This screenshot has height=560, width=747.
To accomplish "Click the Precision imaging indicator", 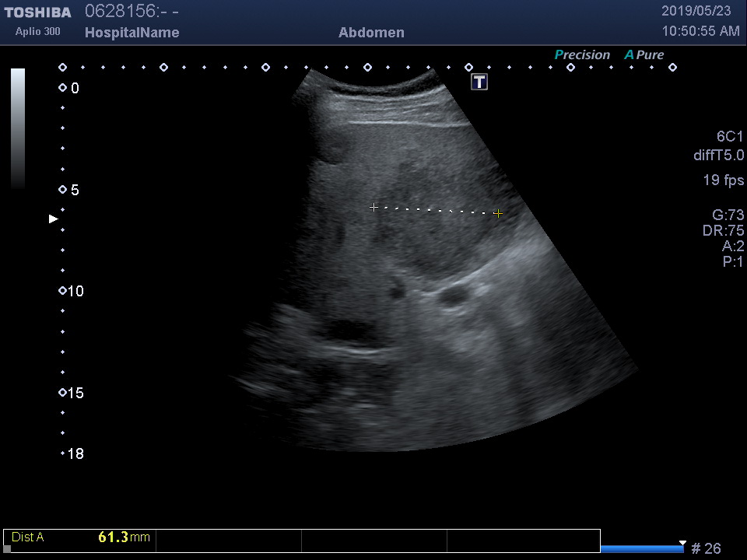I will click(581, 55).
